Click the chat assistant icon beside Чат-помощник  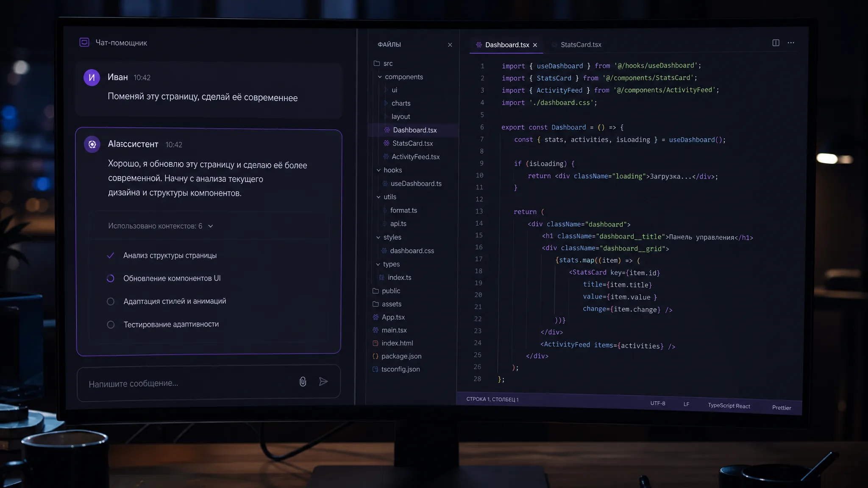tap(84, 42)
